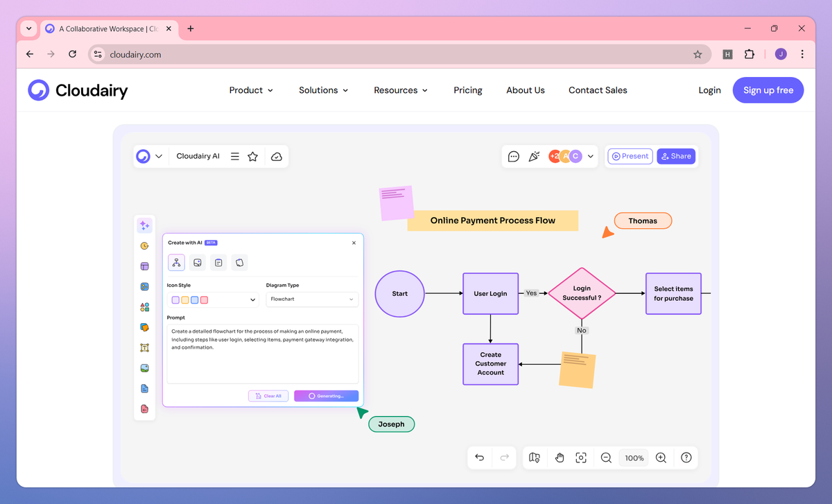Redo the canvas action
The height and width of the screenshot is (504, 832).
[x=505, y=458]
